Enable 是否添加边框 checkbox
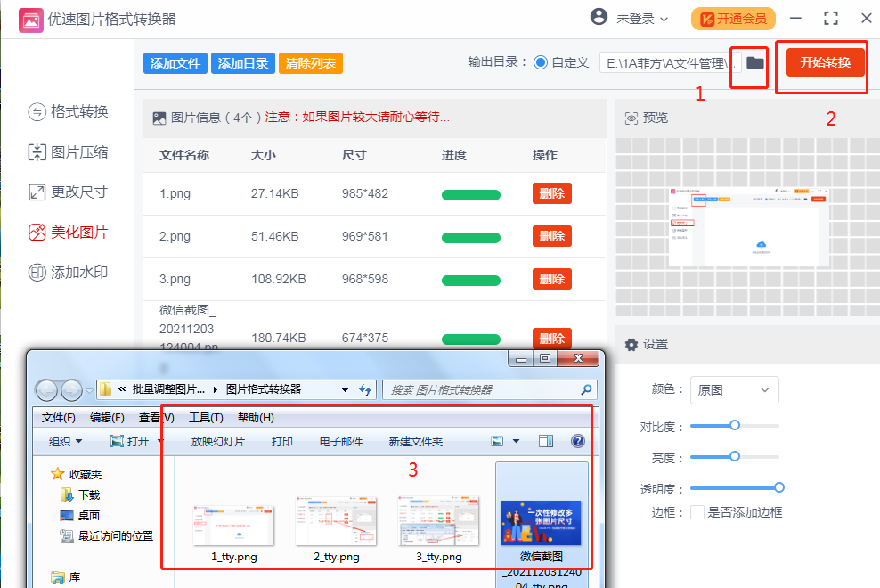 [697, 512]
